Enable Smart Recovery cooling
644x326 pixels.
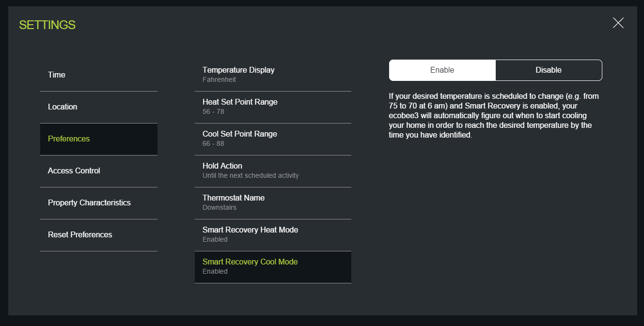442,70
